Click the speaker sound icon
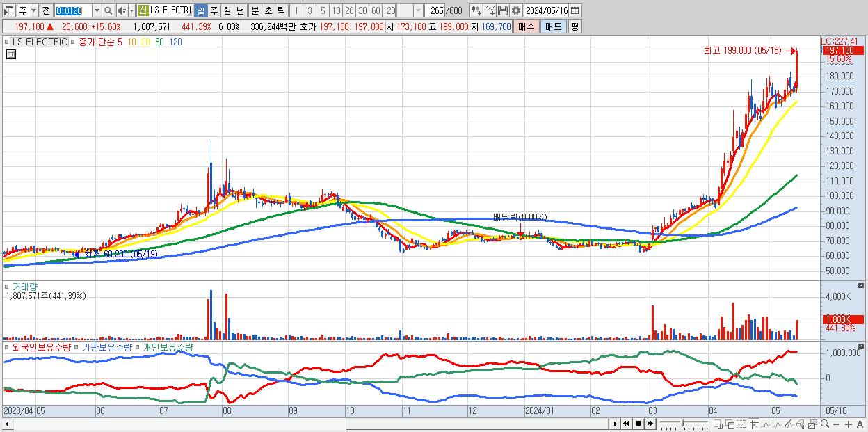 (x=122, y=10)
